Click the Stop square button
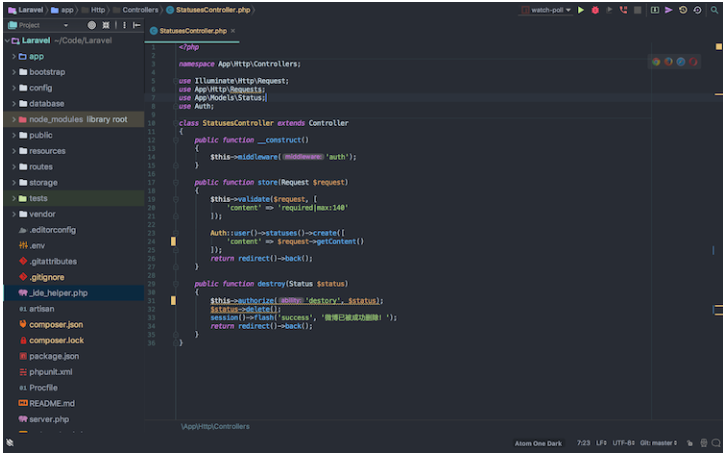Viewport: 724px width, 456px height. click(638, 10)
